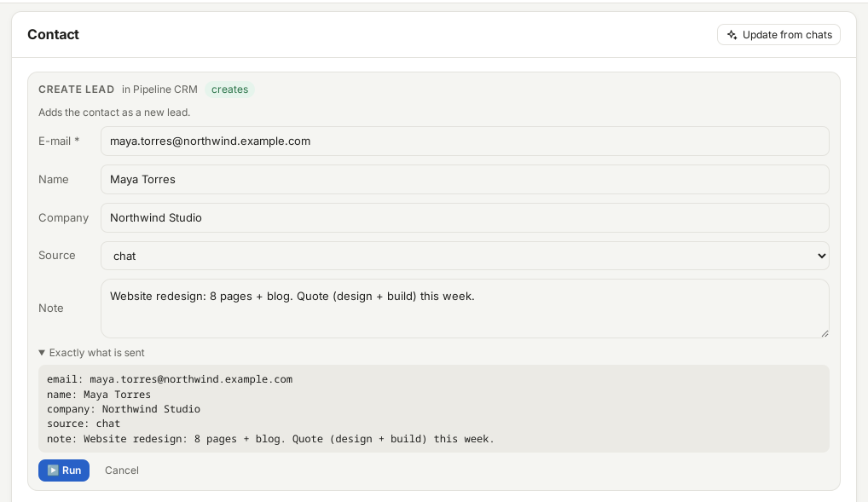This screenshot has width=868, height=502.
Task: Click the Cancel link
Action: (x=122, y=470)
